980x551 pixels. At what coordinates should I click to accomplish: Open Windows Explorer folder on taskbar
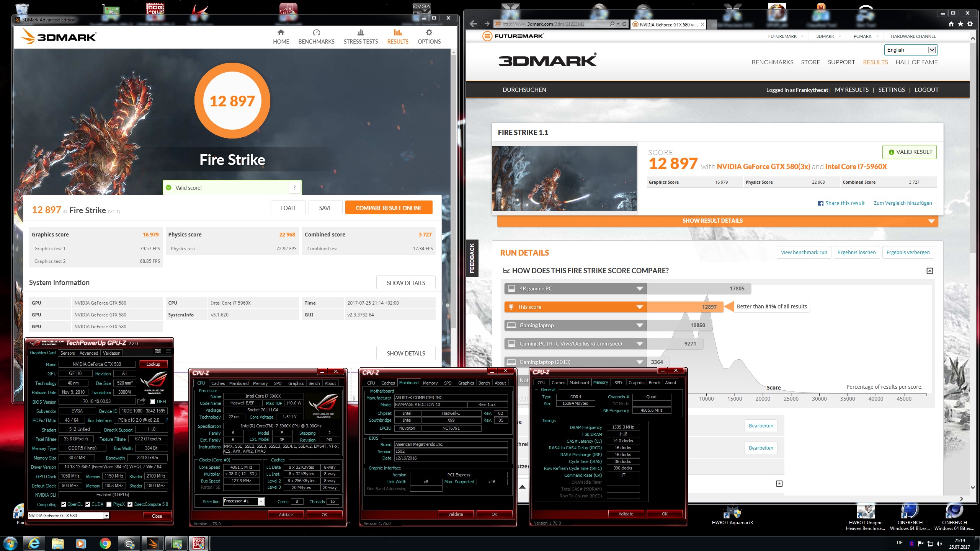click(58, 543)
